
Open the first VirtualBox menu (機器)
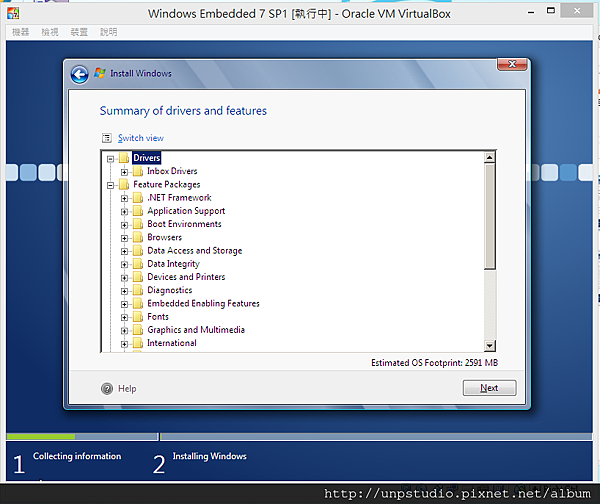[21, 32]
